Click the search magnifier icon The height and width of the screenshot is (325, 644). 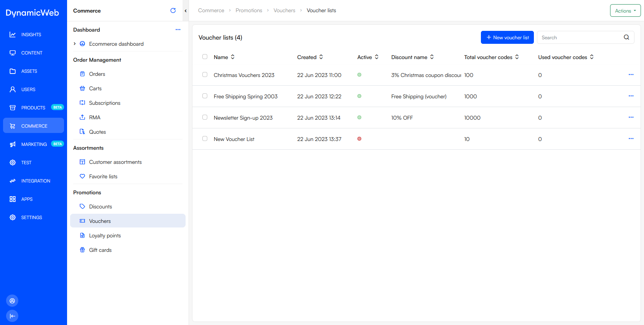(x=626, y=37)
